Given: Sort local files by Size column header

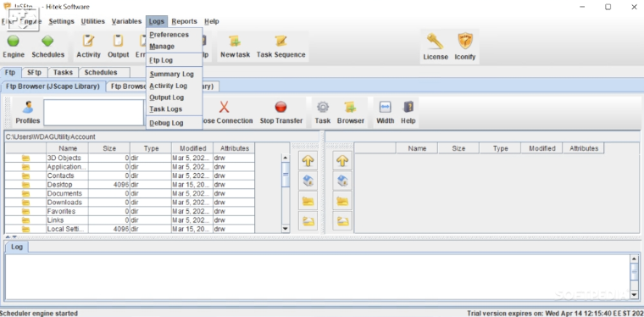Looking at the screenshot, I should [x=109, y=148].
